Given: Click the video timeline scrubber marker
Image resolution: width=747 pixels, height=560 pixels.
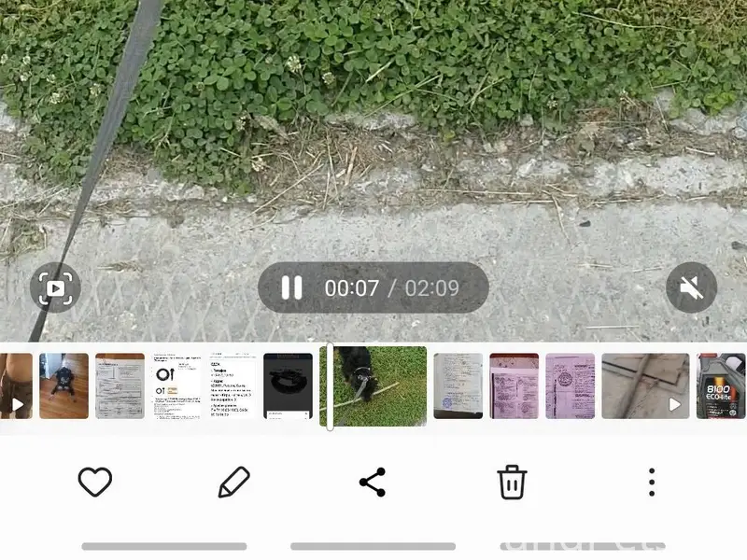Looking at the screenshot, I should tap(330, 385).
